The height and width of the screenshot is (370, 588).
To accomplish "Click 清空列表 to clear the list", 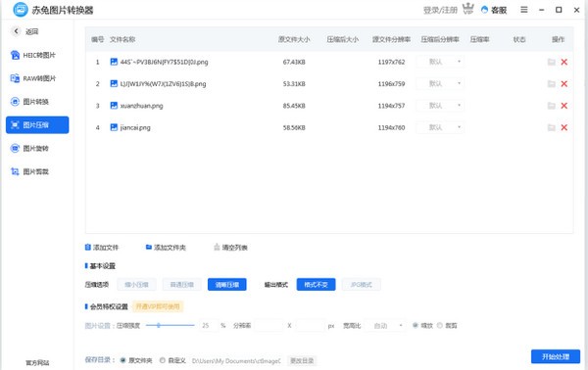I will pyautogui.click(x=230, y=248).
